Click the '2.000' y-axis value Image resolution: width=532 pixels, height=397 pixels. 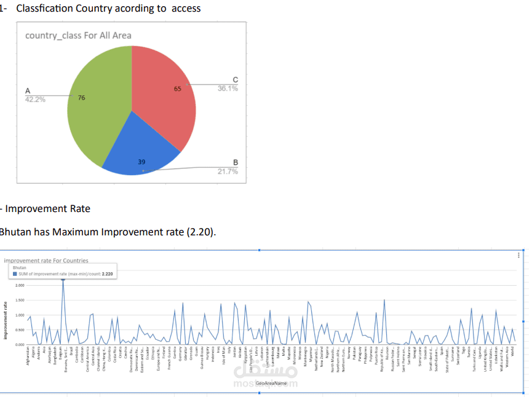point(20,286)
